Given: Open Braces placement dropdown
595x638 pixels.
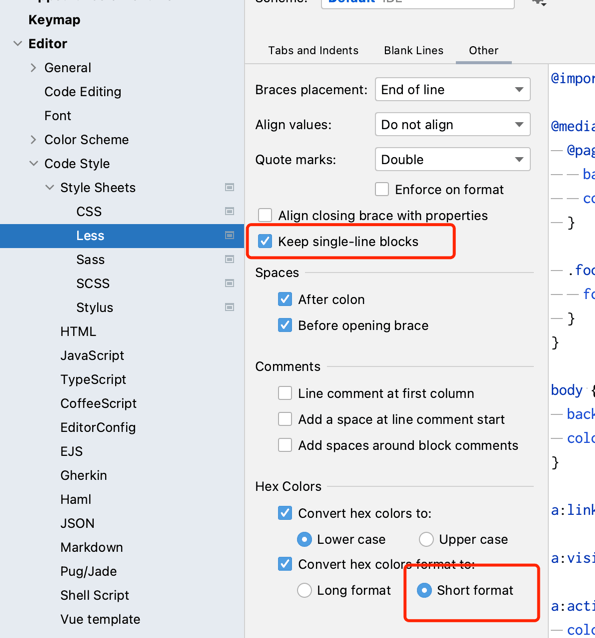Looking at the screenshot, I should click(x=453, y=89).
